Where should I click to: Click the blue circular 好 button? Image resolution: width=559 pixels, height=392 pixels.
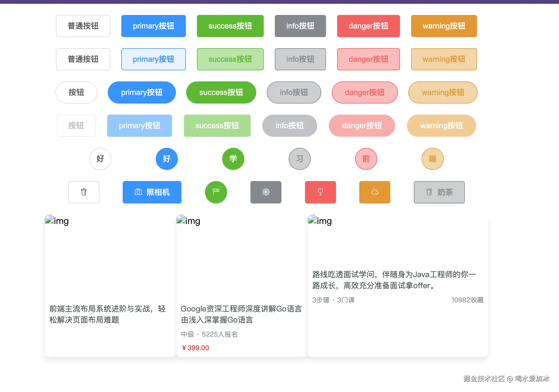click(x=166, y=159)
